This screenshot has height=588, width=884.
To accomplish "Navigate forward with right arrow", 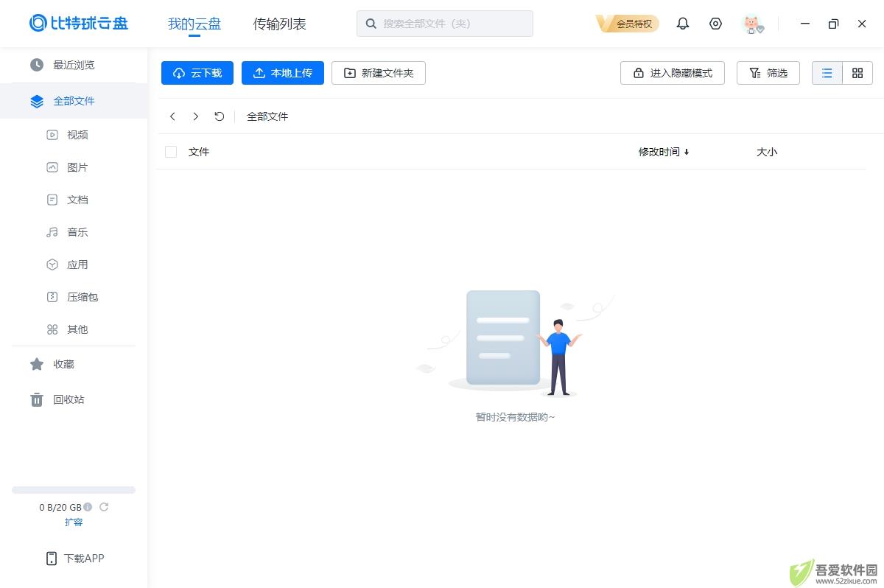I will pos(195,116).
